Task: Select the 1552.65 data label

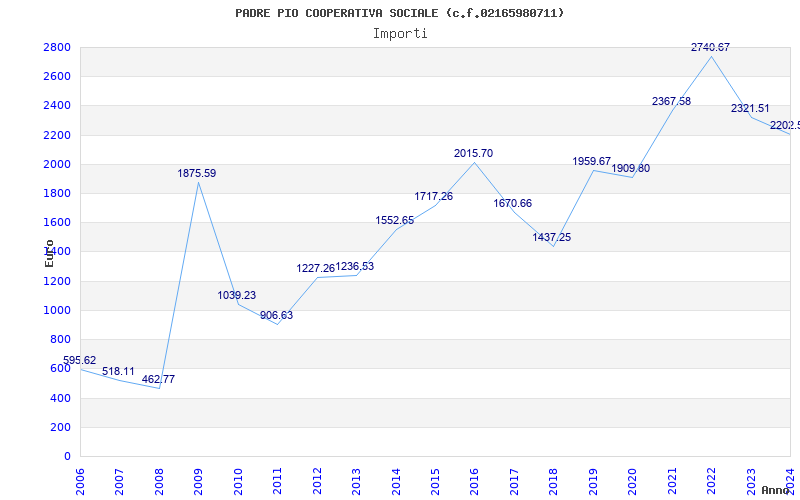Action: (x=395, y=220)
